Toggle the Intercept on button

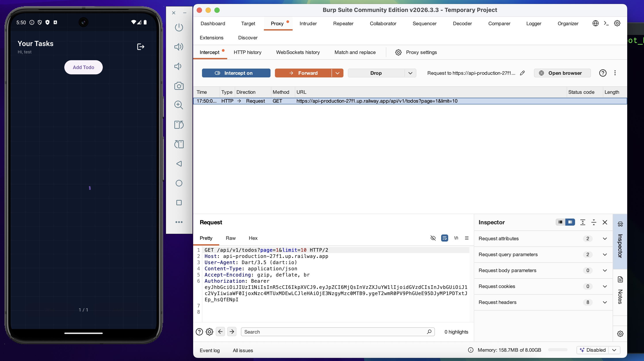tap(236, 73)
